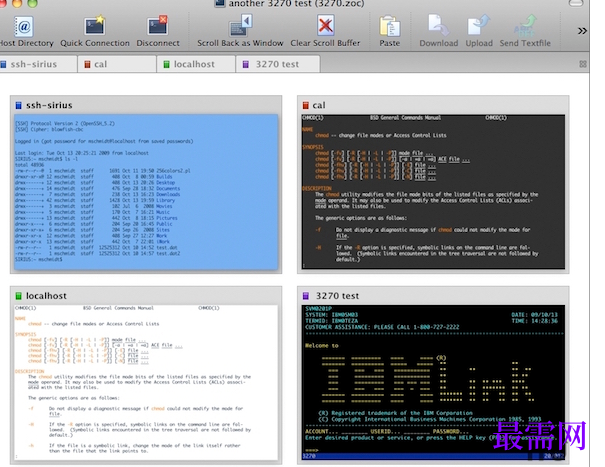
Task: Open the Host Directory toolbar icon
Action: point(24,26)
